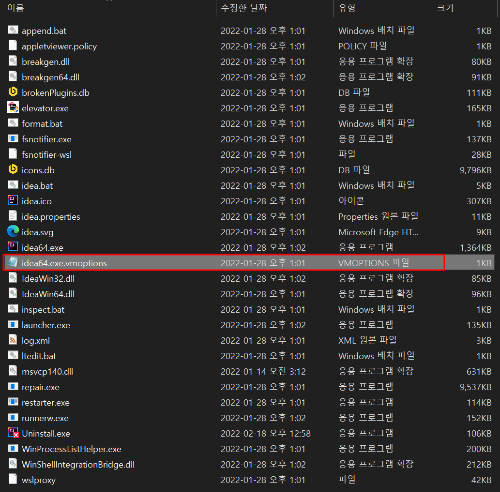
Task: Click the msvcp140.dll modified date 2022-01-14
Action: coord(263,371)
